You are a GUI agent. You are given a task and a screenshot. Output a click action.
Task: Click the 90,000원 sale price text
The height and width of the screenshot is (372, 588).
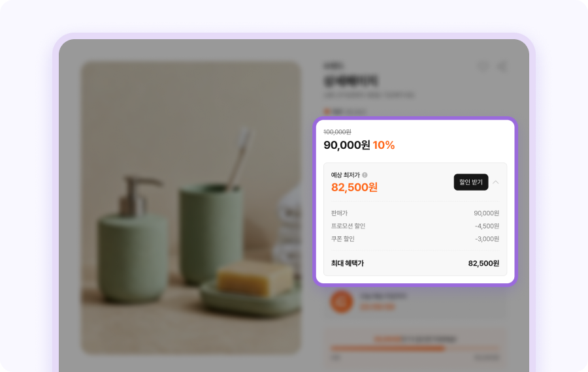click(347, 145)
